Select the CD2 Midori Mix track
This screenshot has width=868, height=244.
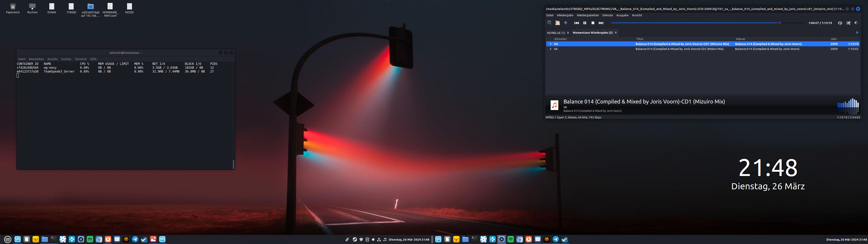point(679,49)
